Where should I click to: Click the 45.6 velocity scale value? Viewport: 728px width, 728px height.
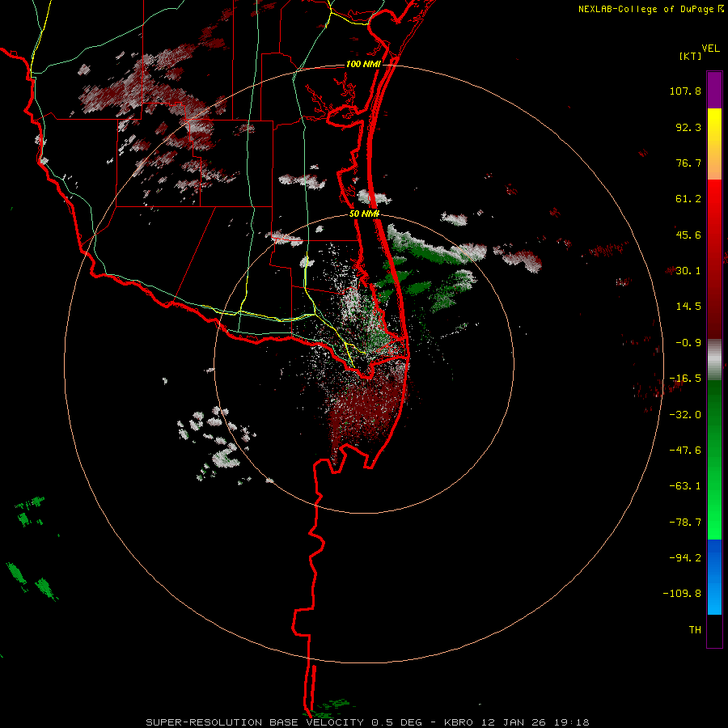point(688,235)
